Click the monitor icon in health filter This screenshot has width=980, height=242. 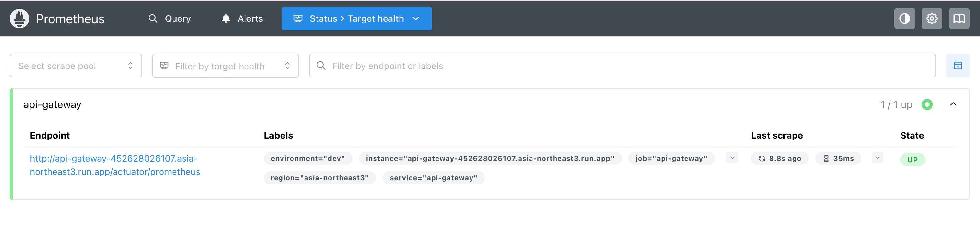coord(164,66)
